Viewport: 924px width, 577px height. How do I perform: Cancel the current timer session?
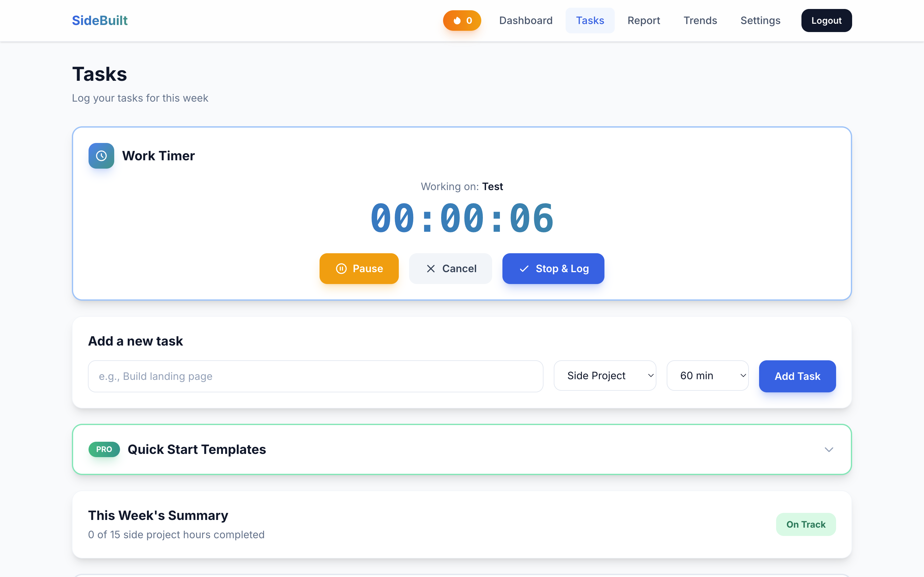coord(450,269)
